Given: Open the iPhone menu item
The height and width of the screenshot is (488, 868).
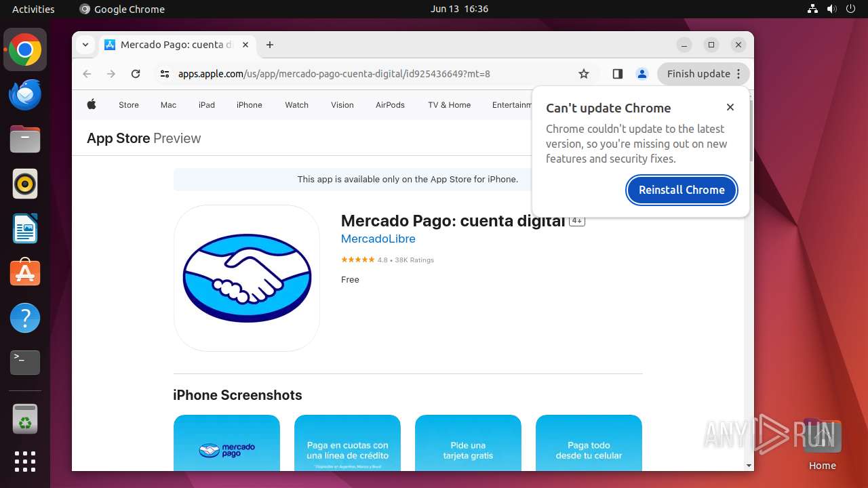Looking at the screenshot, I should (x=250, y=105).
